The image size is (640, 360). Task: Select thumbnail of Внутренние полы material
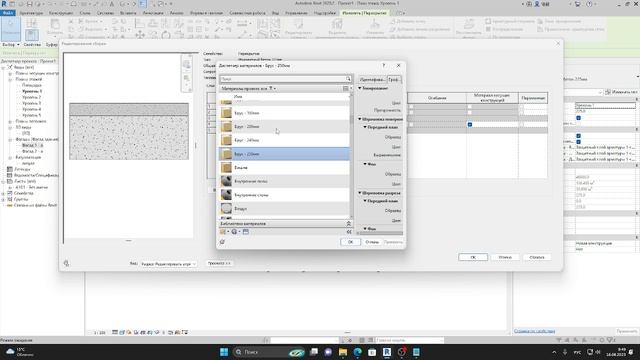[227, 181]
